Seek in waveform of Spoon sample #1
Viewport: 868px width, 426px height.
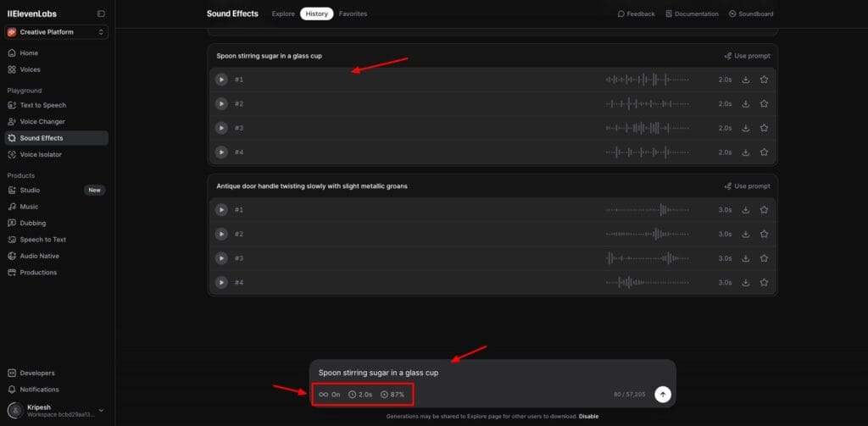tap(648, 80)
